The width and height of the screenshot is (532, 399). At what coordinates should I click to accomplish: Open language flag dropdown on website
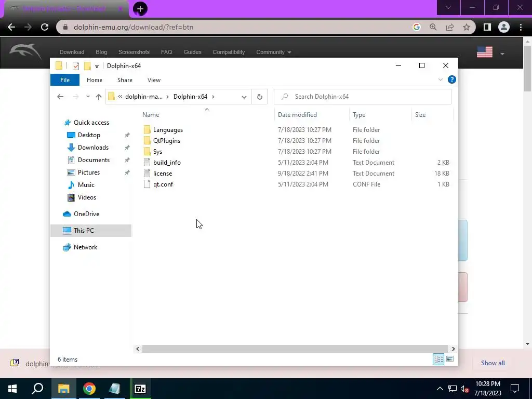[x=490, y=52]
